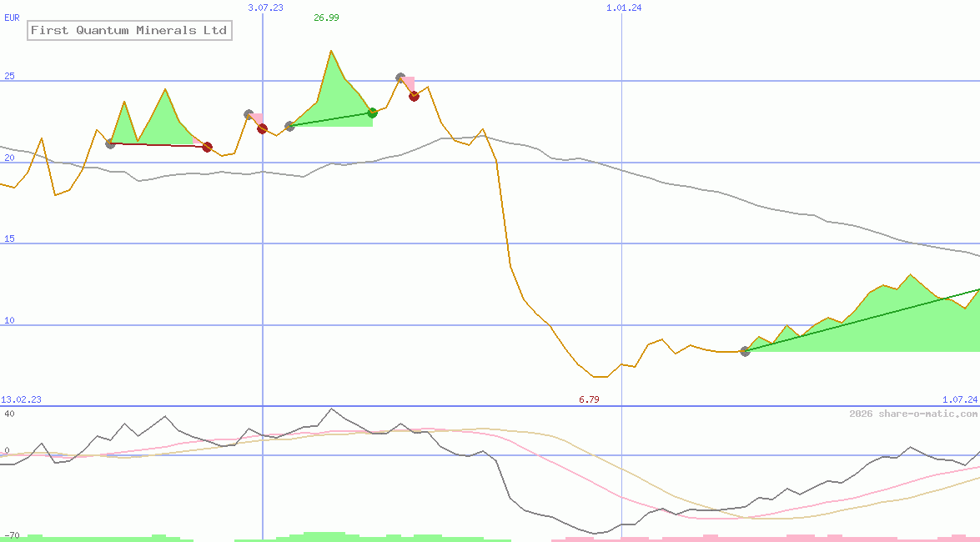The height and width of the screenshot is (542, 980).
Task: Click the 13.02.23 start date label
Action: click(21, 400)
